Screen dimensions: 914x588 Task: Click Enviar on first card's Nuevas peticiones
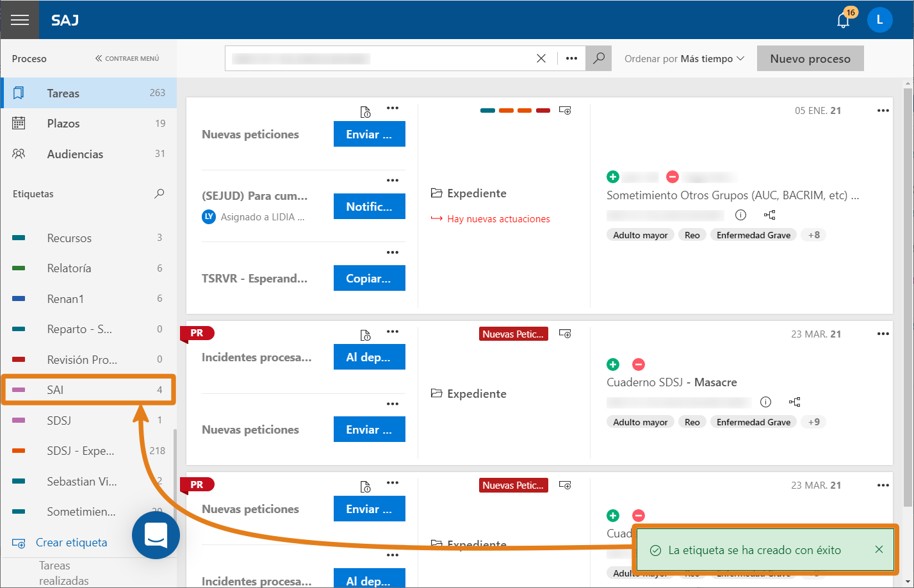(x=370, y=134)
